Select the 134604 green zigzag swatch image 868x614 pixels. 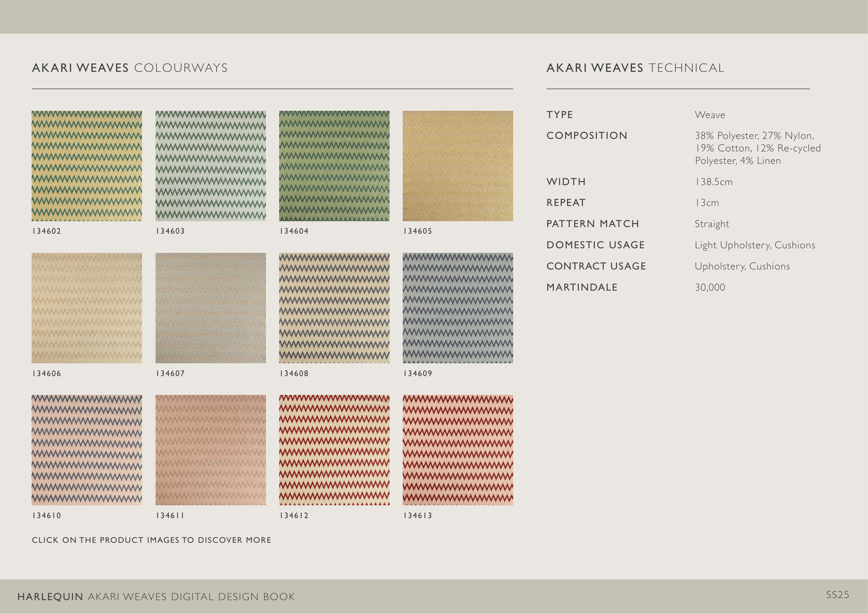334,166
